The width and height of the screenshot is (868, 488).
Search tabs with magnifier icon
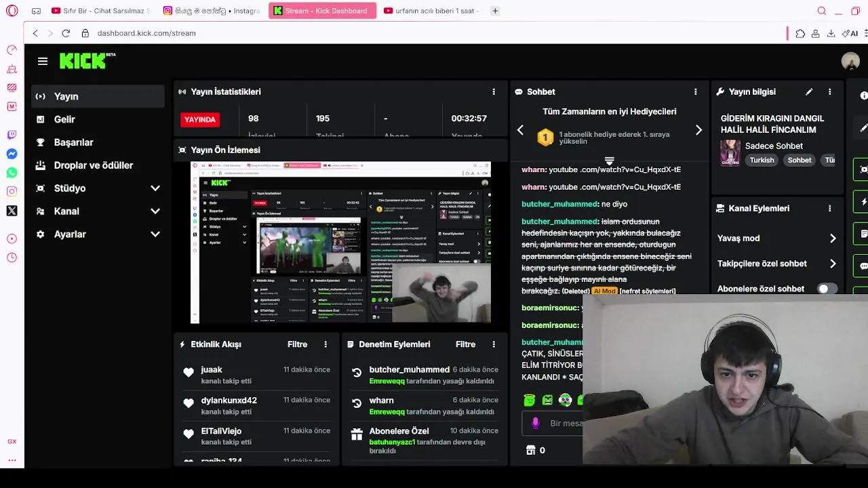click(x=822, y=11)
